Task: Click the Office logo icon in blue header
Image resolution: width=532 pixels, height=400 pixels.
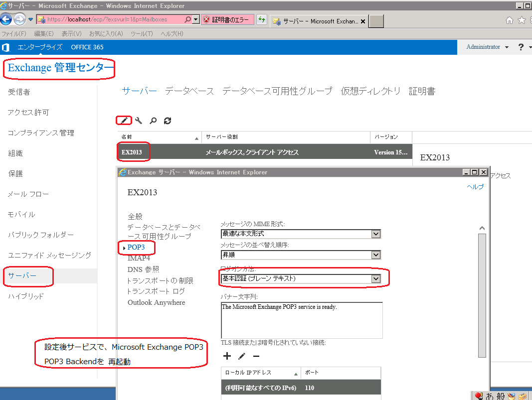Action: 6,47
